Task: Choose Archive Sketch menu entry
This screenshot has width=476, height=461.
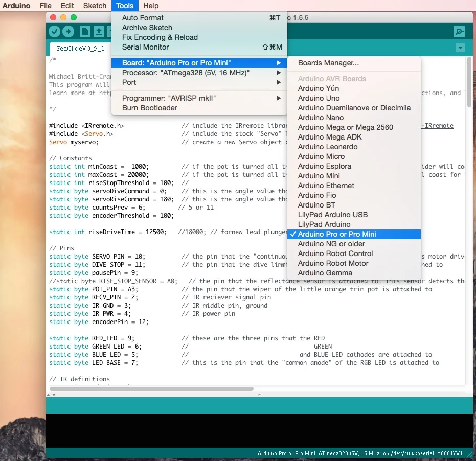Action: (x=199, y=28)
